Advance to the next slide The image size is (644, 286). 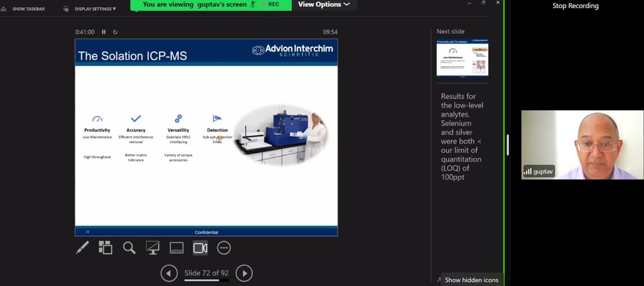click(x=244, y=273)
